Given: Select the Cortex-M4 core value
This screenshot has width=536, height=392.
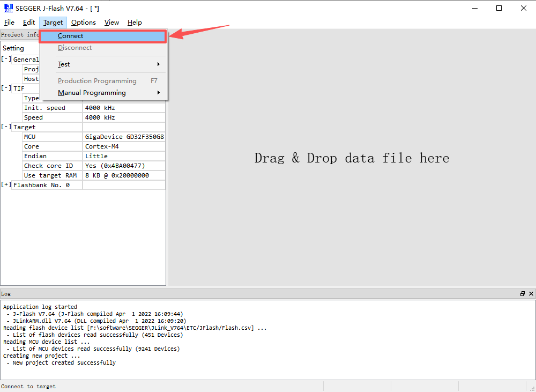Looking at the screenshot, I should pos(124,147).
